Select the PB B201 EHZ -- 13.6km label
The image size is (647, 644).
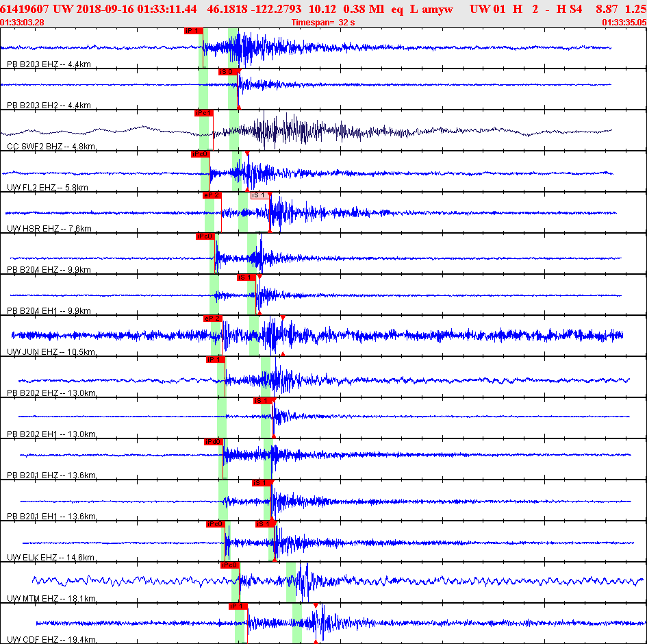51,475
